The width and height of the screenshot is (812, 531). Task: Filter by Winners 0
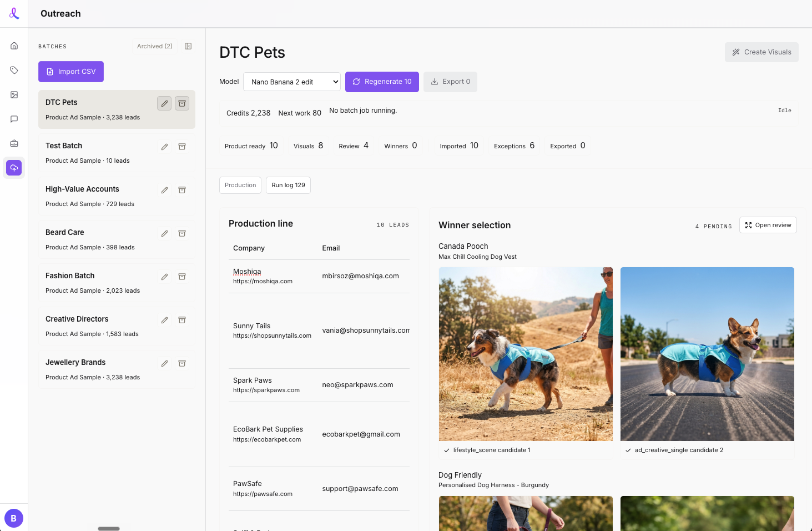[x=401, y=146]
